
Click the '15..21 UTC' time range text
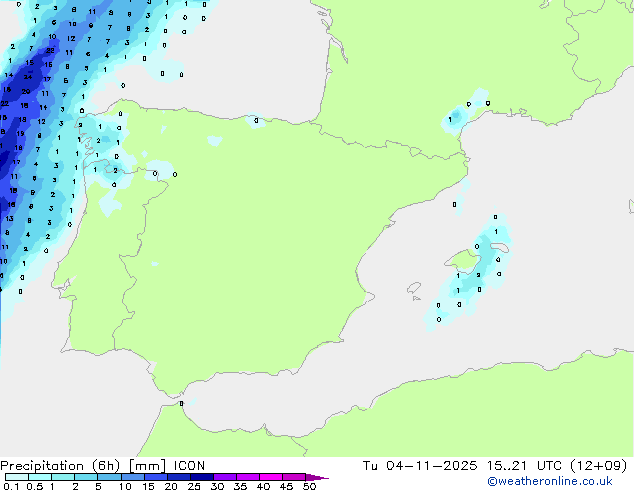[524, 466]
